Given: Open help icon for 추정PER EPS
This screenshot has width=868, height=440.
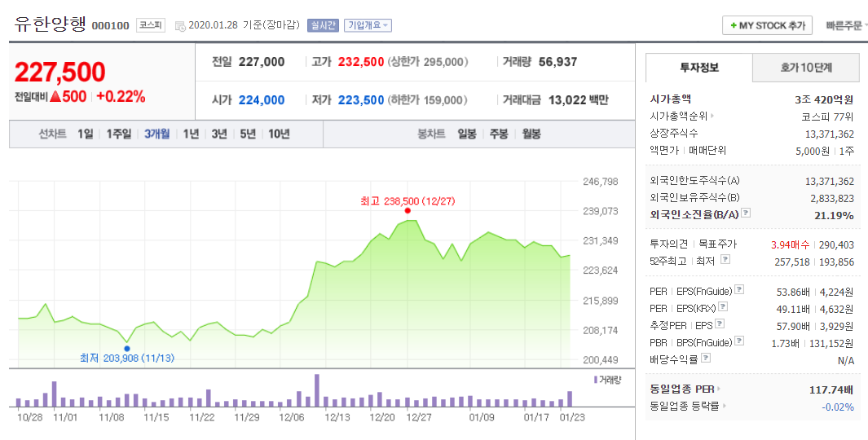Looking at the screenshot, I should click(x=720, y=323).
